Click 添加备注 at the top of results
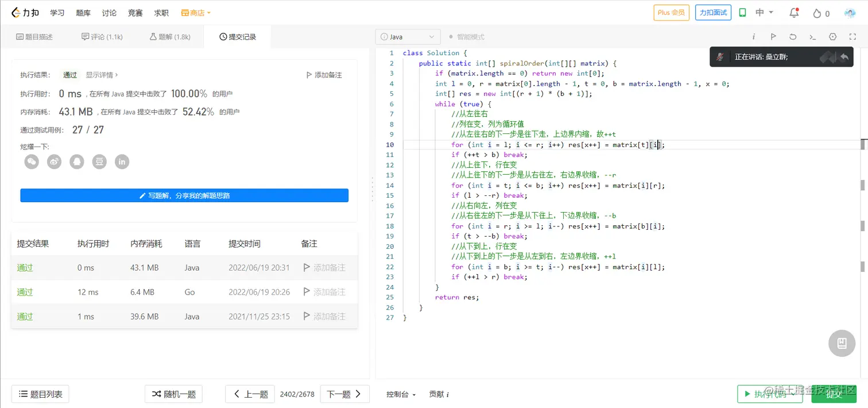Screen dimensions: 868x408 [x=325, y=75]
